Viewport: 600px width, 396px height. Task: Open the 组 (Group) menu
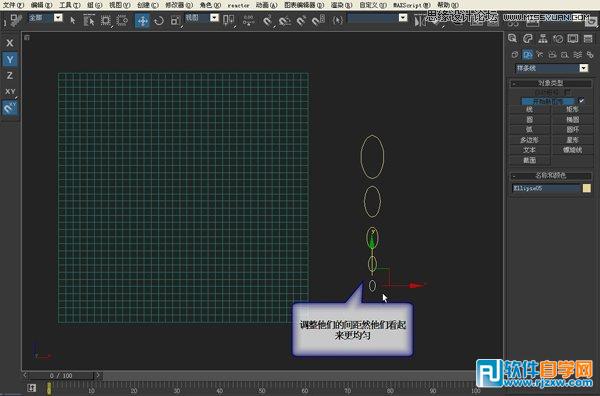95,5
